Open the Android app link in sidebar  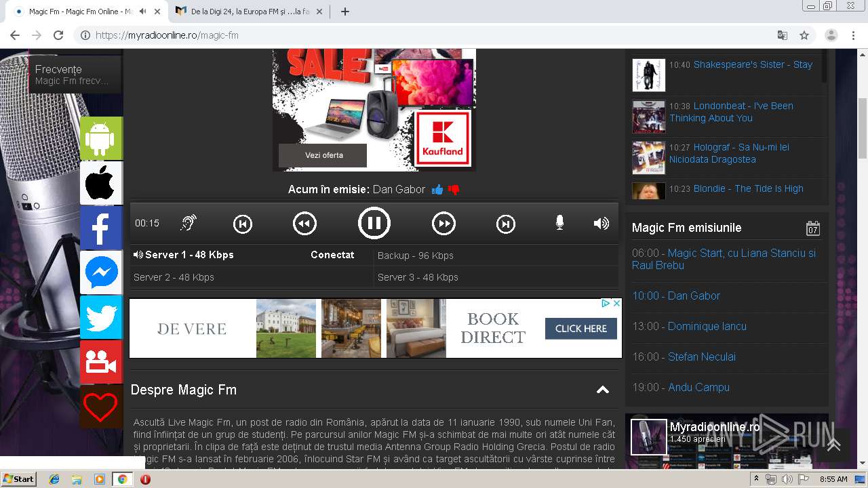pyautogui.click(x=101, y=138)
